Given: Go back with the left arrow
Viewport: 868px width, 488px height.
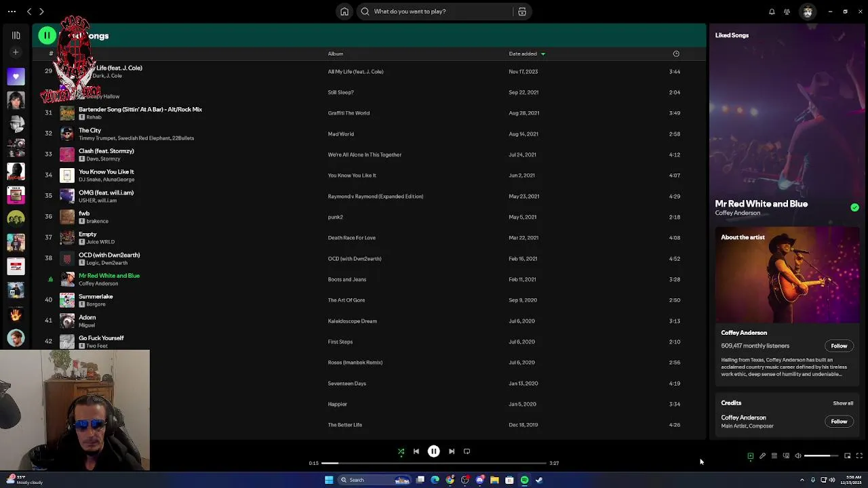Looking at the screenshot, I should (29, 12).
